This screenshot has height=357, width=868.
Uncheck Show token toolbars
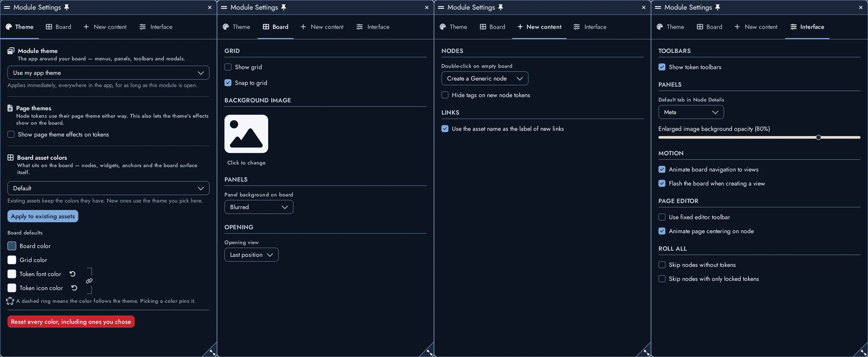click(662, 67)
